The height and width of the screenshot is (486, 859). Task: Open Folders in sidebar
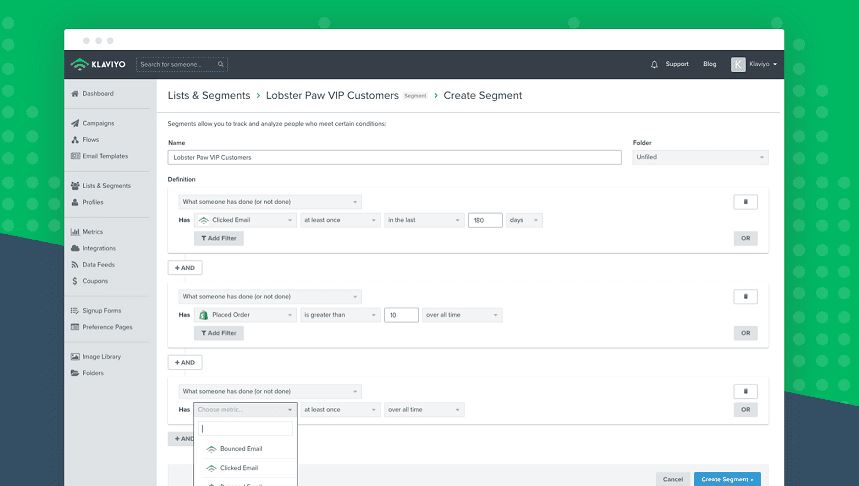[93, 373]
